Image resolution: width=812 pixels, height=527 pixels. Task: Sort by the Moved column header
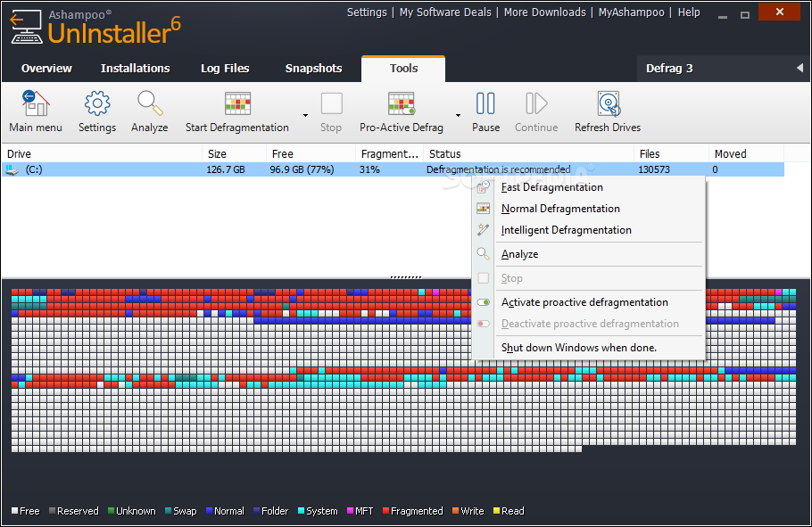click(746, 153)
